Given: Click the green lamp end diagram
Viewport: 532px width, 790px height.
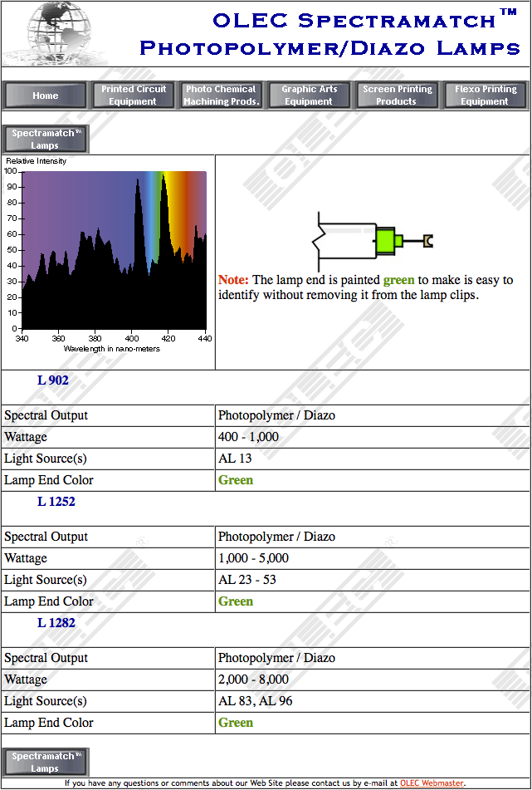Looking at the screenshot, I should (373, 242).
